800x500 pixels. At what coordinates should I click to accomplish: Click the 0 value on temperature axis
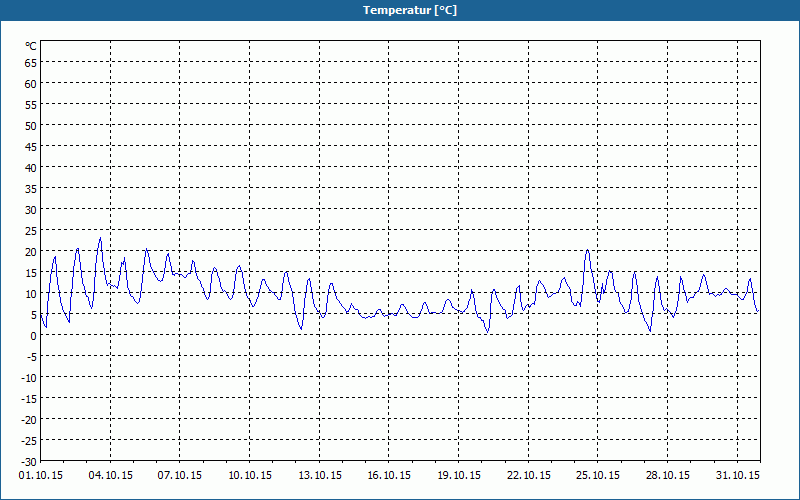[34, 336]
